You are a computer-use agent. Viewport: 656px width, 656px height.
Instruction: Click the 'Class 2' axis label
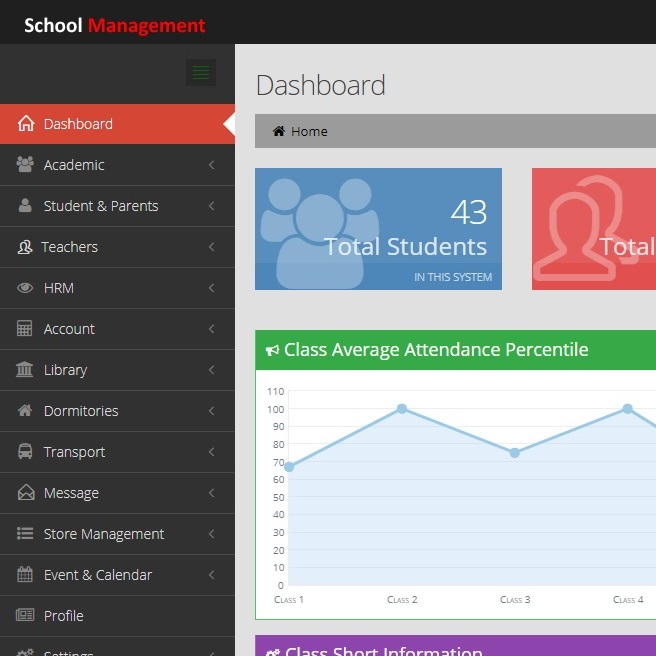tap(402, 600)
